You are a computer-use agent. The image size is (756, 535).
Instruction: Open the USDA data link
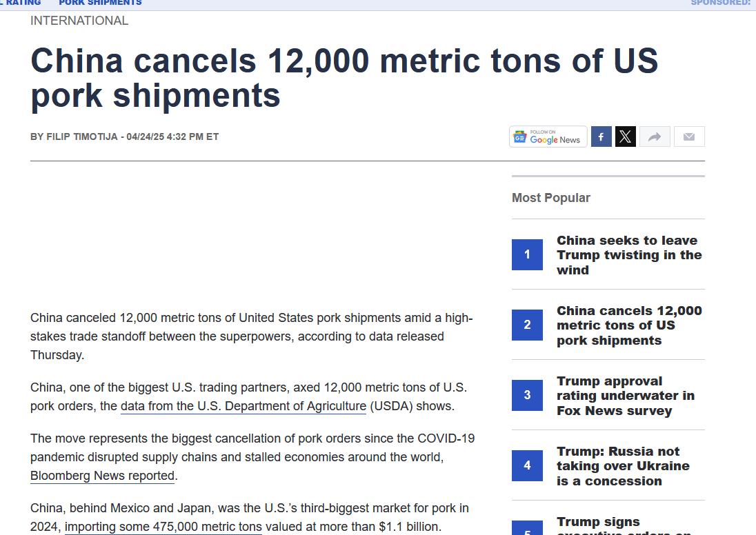click(243, 406)
